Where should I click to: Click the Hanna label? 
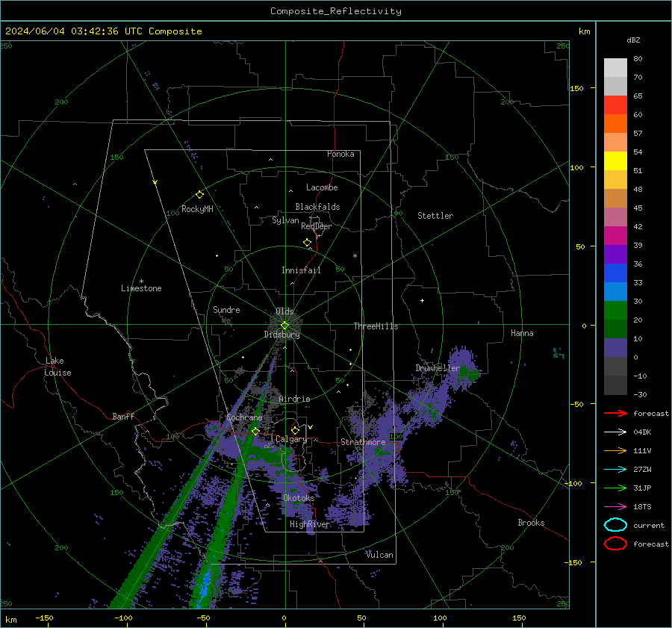[x=522, y=333]
